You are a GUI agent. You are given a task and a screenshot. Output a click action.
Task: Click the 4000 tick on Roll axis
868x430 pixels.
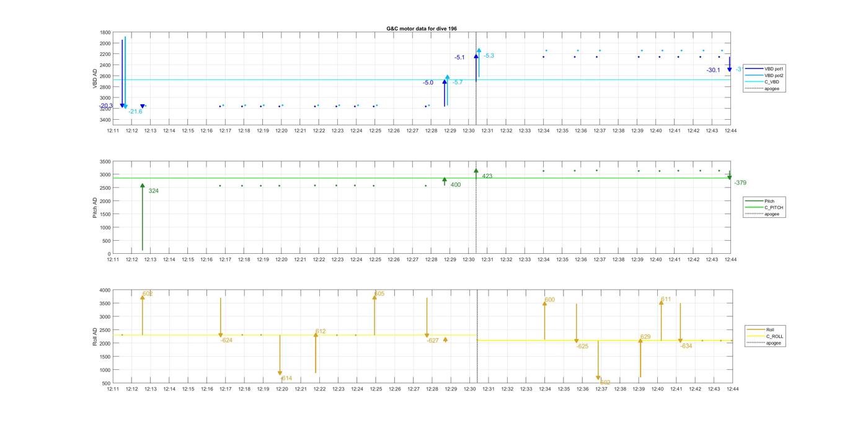(x=105, y=290)
